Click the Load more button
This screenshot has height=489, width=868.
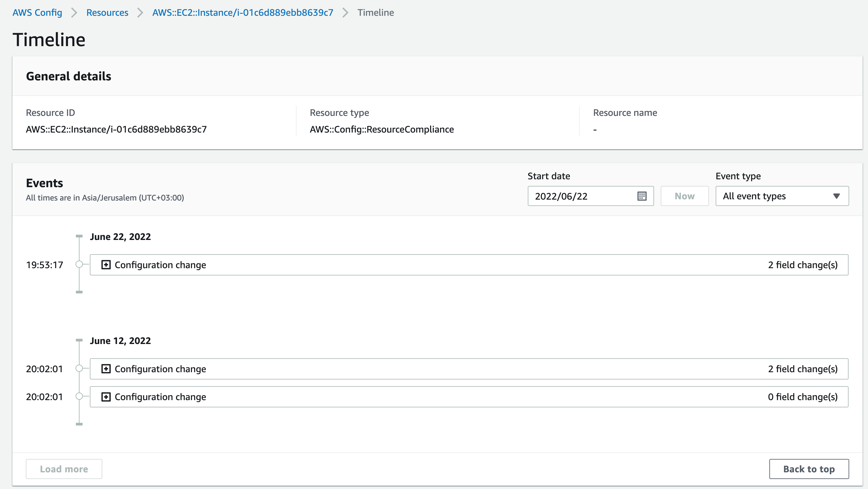click(x=64, y=469)
